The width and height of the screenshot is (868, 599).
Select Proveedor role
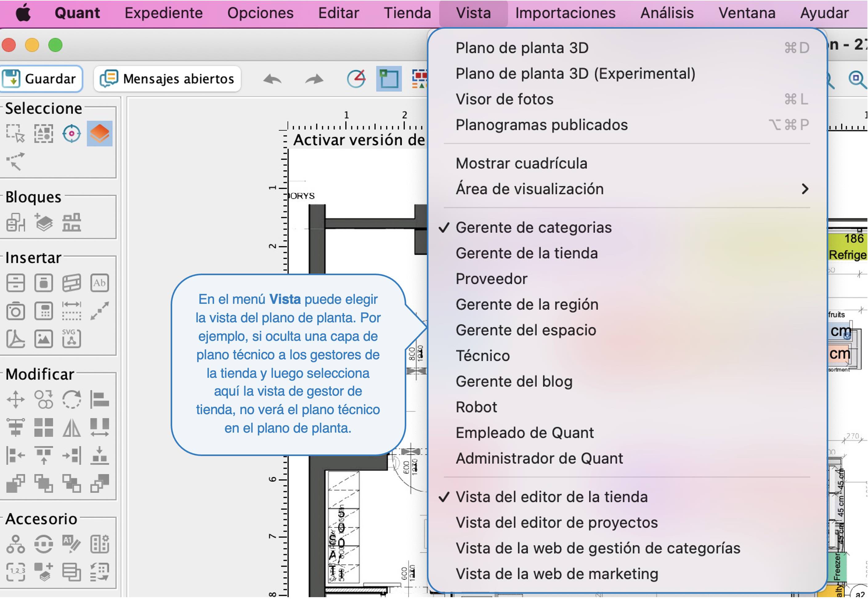627,279
